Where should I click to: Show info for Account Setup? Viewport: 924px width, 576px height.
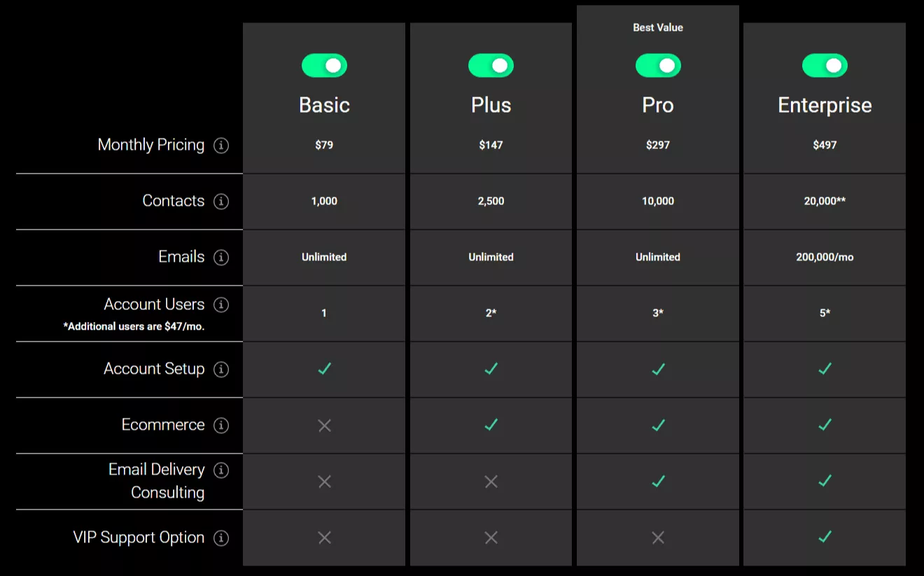pos(221,370)
